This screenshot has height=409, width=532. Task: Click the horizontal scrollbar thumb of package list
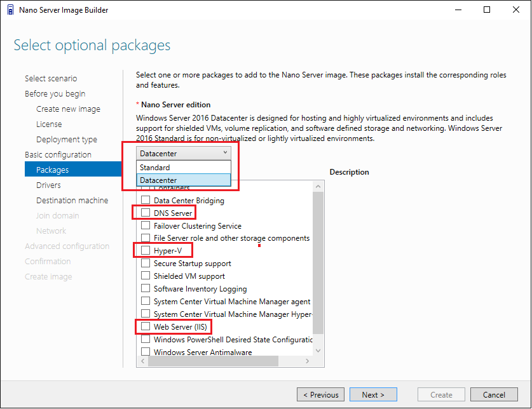(213, 361)
